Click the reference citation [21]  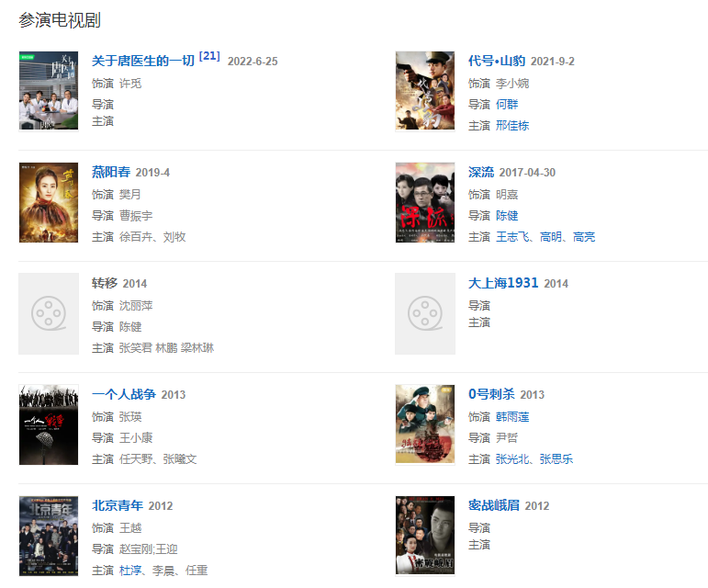(209, 56)
